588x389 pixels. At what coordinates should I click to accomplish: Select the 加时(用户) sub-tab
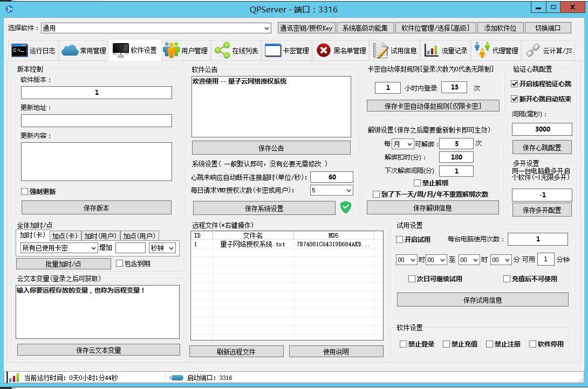100,235
